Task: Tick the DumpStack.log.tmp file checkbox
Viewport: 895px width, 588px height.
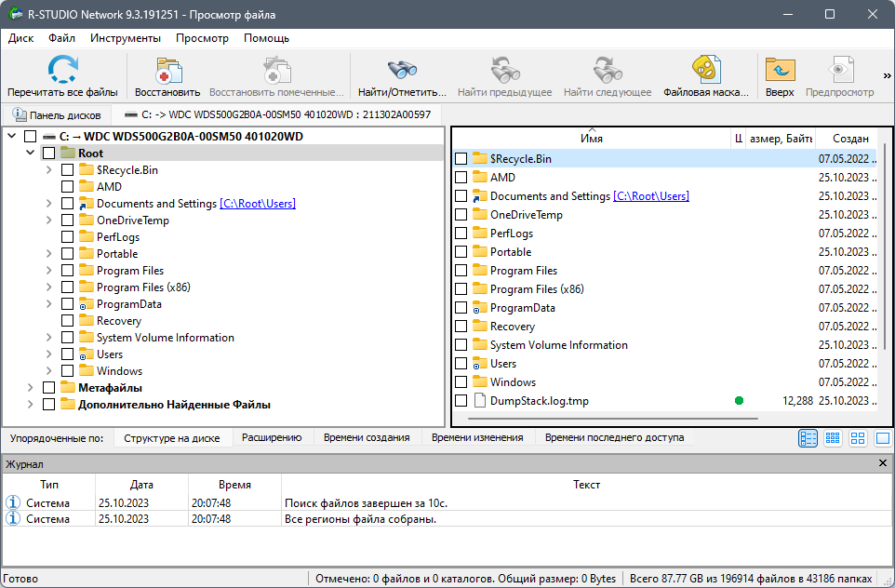Action: (461, 401)
